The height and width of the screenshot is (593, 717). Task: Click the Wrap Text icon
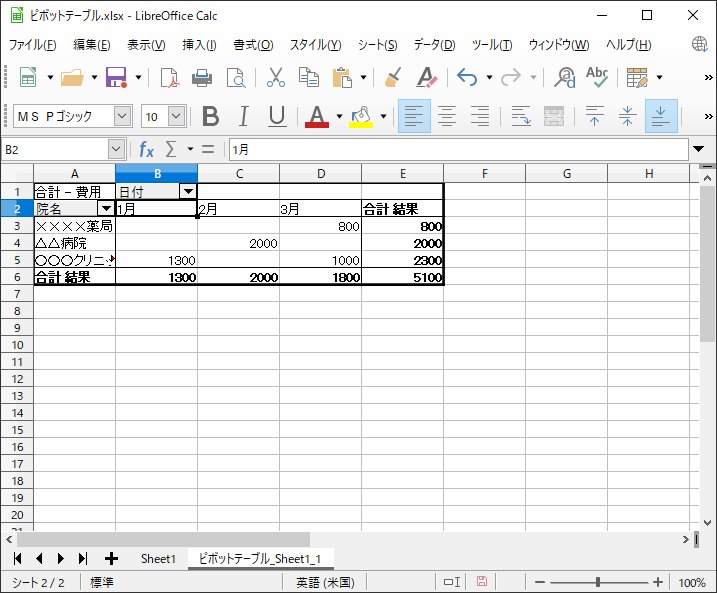pos(521,116)
